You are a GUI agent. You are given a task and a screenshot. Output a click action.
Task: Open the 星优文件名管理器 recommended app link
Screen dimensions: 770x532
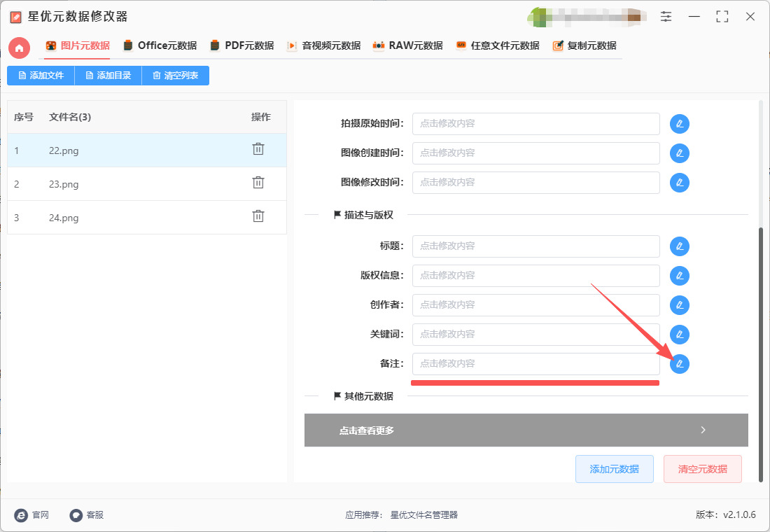pyautogui.click(x=423, y=514)
